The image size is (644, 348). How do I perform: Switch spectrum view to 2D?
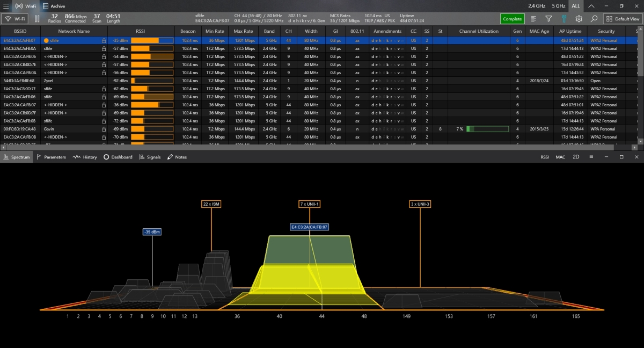tap(576, 157)
